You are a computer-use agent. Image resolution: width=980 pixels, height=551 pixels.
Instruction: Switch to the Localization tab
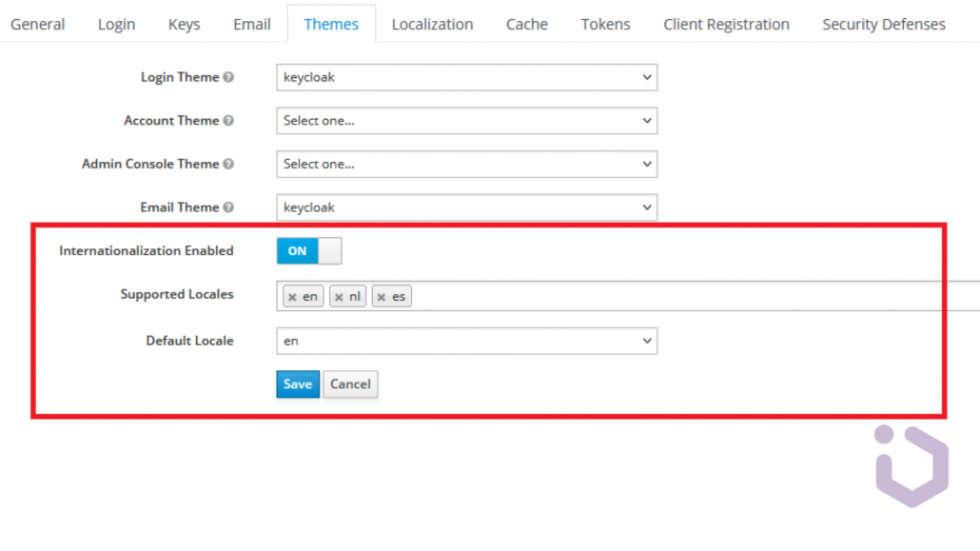(432, 24)
